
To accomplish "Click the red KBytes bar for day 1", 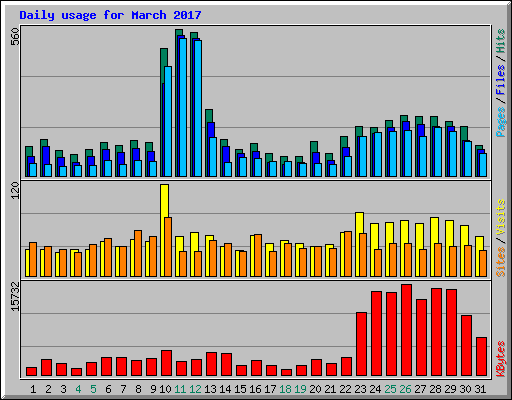I will tap(31, 372).
